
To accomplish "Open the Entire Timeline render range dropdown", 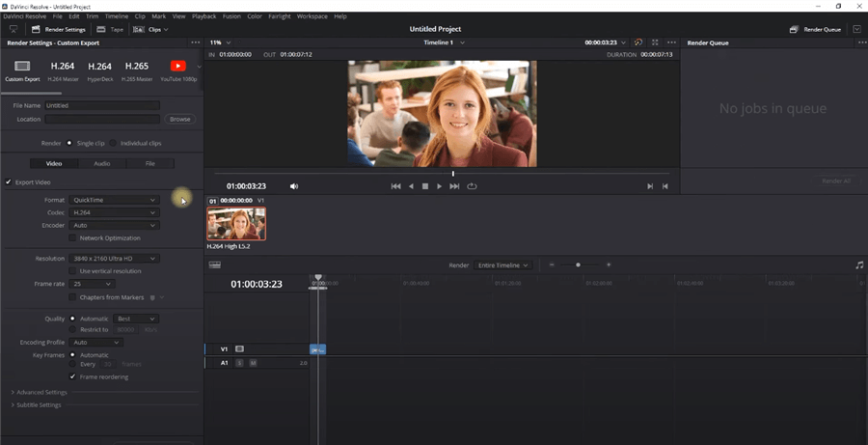I will (503, 264).
